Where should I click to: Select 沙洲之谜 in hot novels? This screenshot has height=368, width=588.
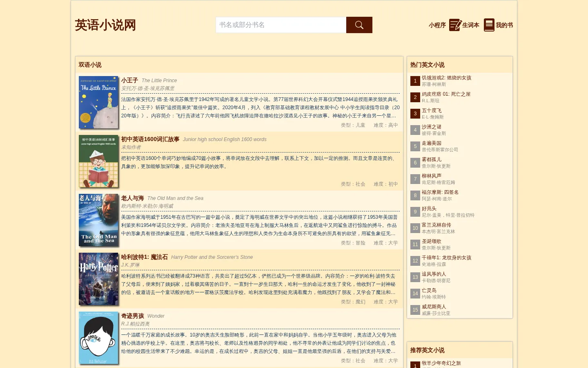(432, 127)
